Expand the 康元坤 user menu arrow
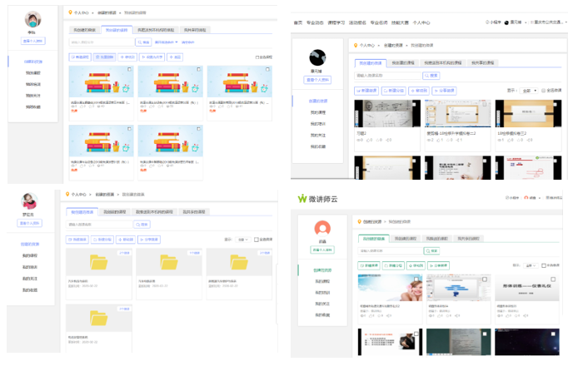Image resolution: width=588 pixels, height=386 pixels. coord(526,22)
